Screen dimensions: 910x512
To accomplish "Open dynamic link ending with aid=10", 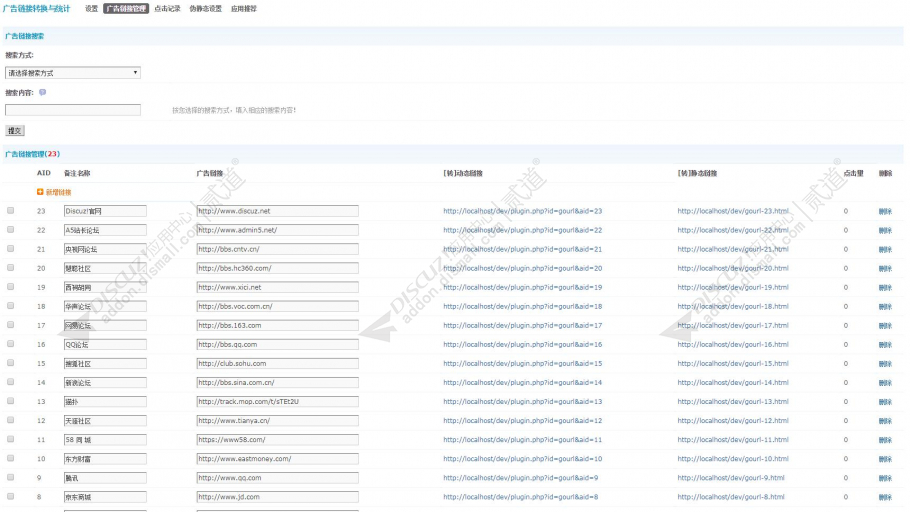I will 522,459.
